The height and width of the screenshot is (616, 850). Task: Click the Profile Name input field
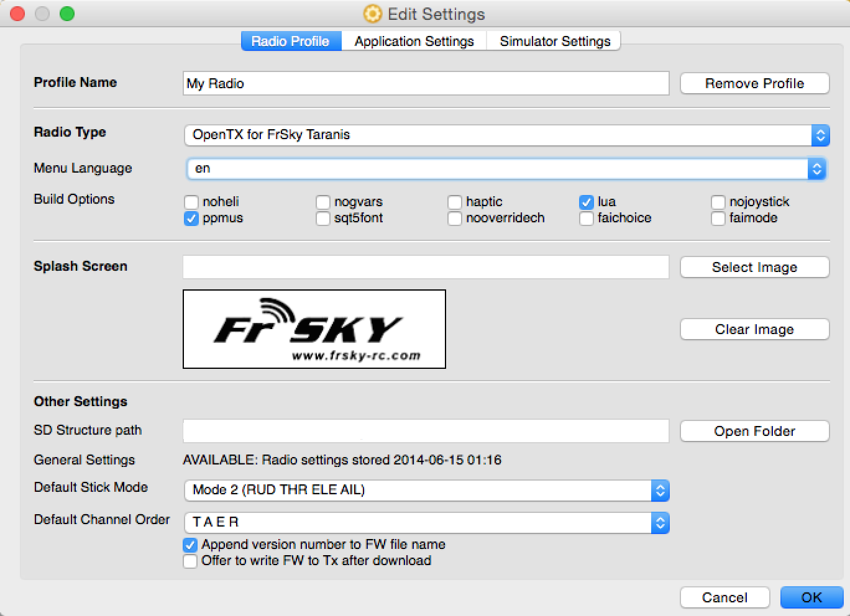click(x=426, y=83)
